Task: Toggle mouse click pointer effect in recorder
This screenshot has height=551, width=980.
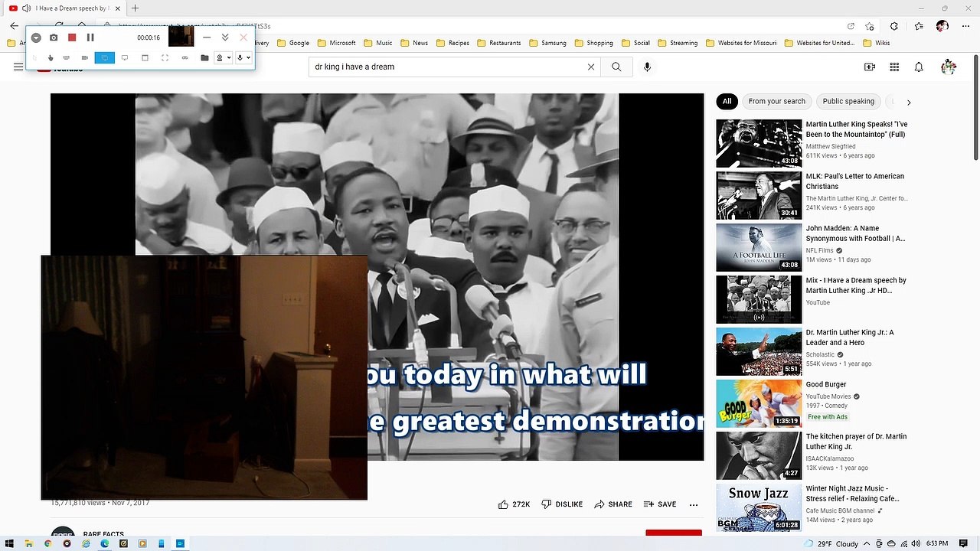Action: 51,57
